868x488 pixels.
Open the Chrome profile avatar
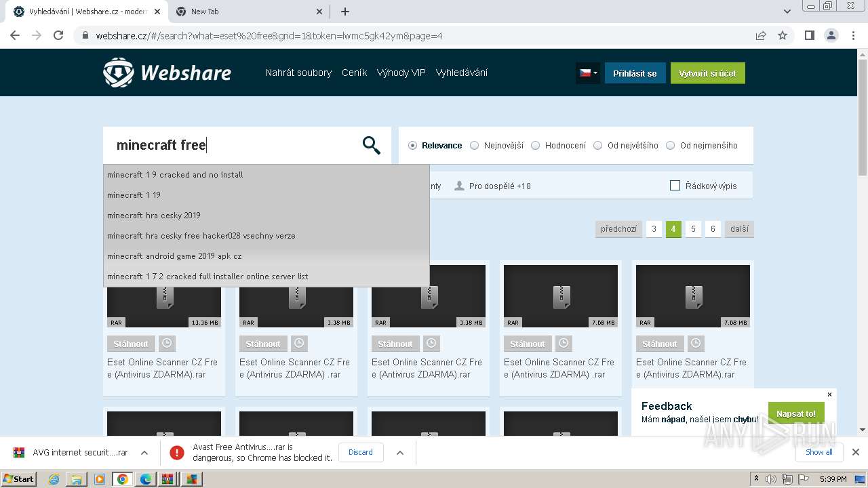pyautogui.click(x=831, y=35)
